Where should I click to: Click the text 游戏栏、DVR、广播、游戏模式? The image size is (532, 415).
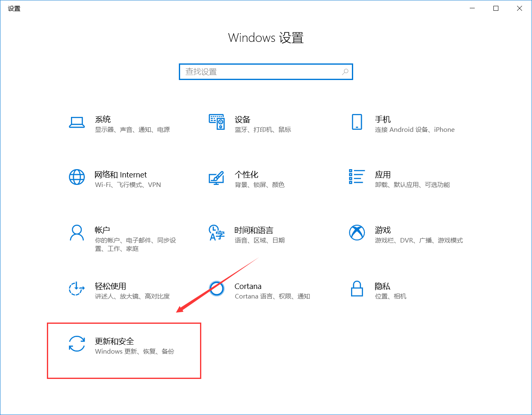419,240
